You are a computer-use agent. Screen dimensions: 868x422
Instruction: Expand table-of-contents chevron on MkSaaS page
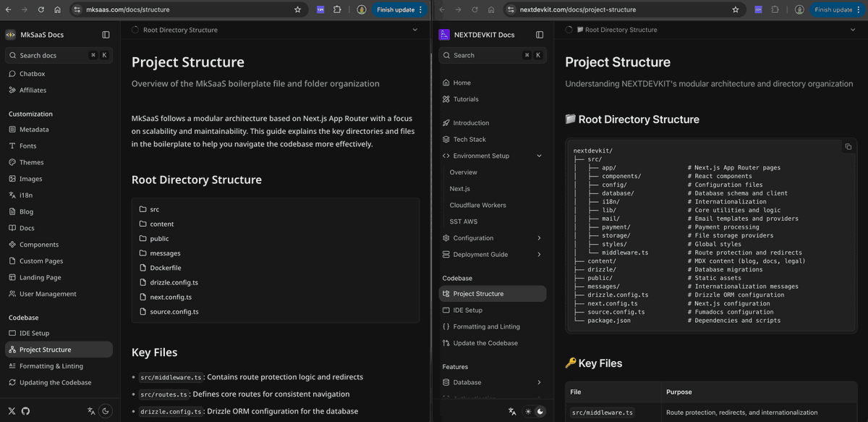[415, 30]
